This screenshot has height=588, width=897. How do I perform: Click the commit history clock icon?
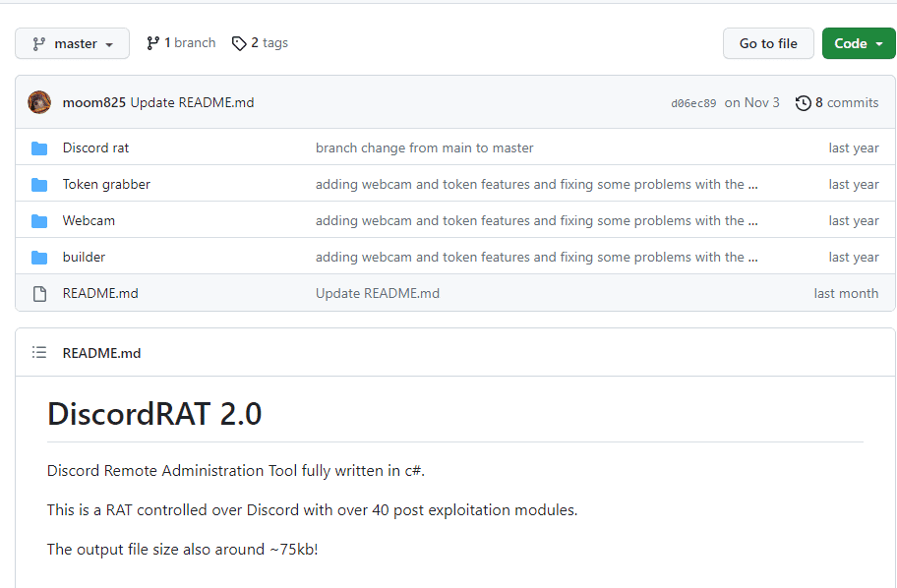pyautogui.click(x=803, y=102)
